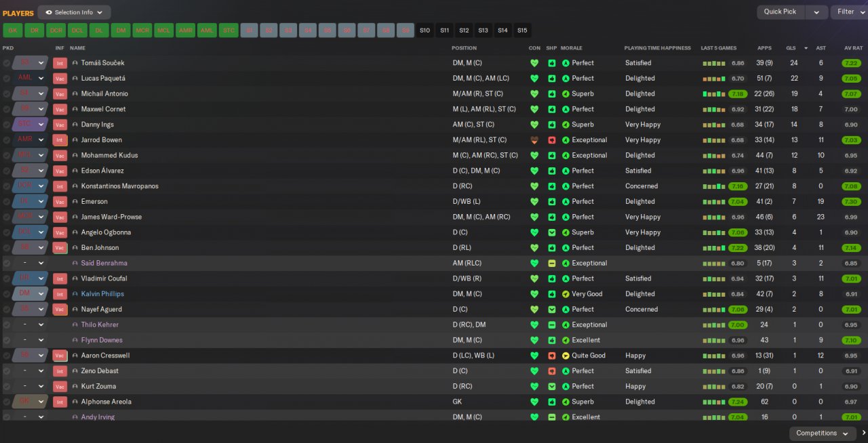Click the Int status icon for Tomáš Souček
Image resolution: width=868 pixels, height=443 pixels.
(x=60, y=63)
